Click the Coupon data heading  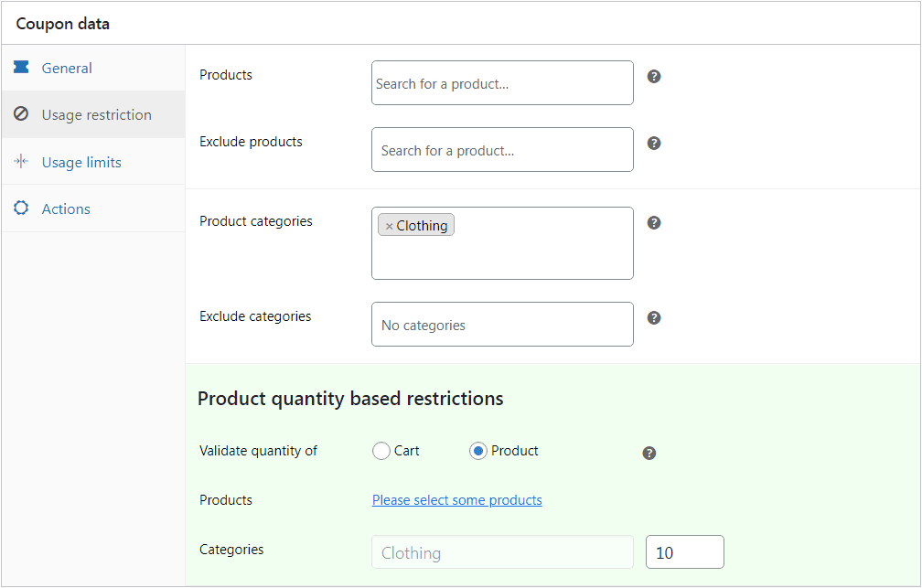[62, 24]
